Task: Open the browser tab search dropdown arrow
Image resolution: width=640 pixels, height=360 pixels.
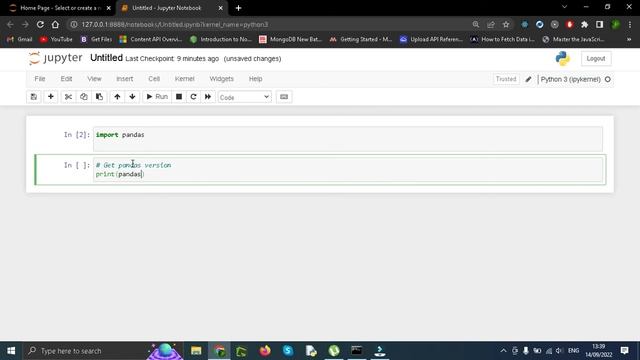Action: point(564,7)
